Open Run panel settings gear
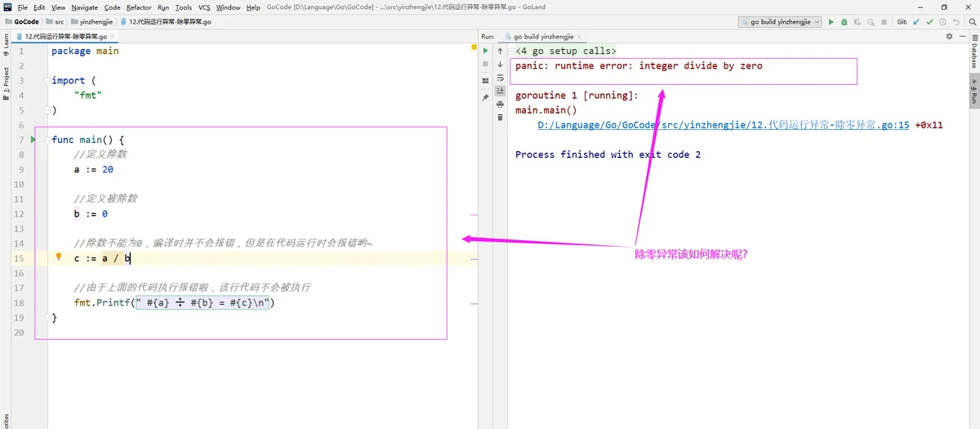This screenshot has width=980, height=429. pos(949,37)
